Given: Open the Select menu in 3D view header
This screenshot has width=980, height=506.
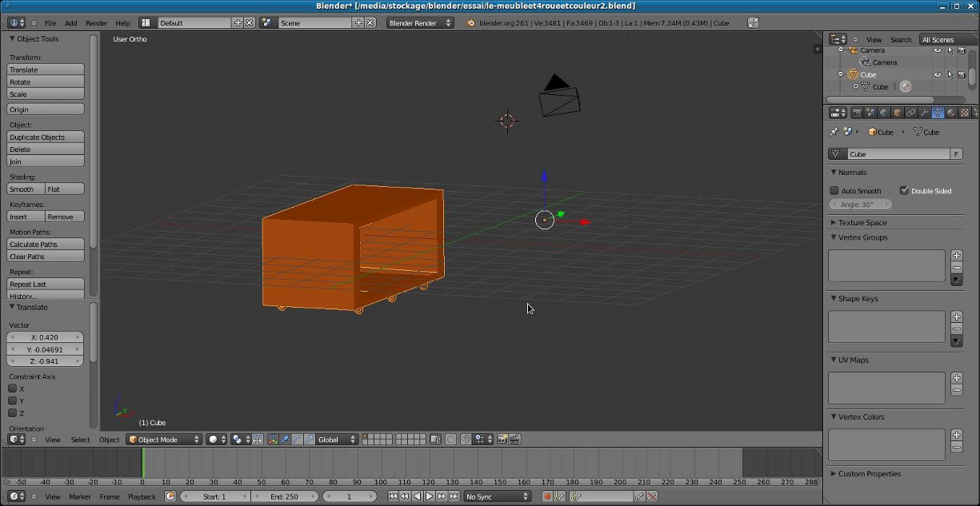Looking at the screenshot, I should (x=80, y=440).
